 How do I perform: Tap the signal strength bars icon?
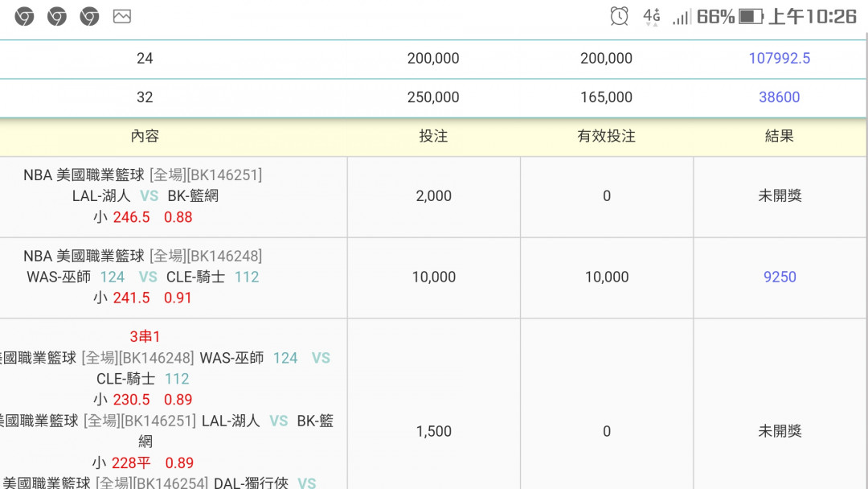click(x=682, y=18)
